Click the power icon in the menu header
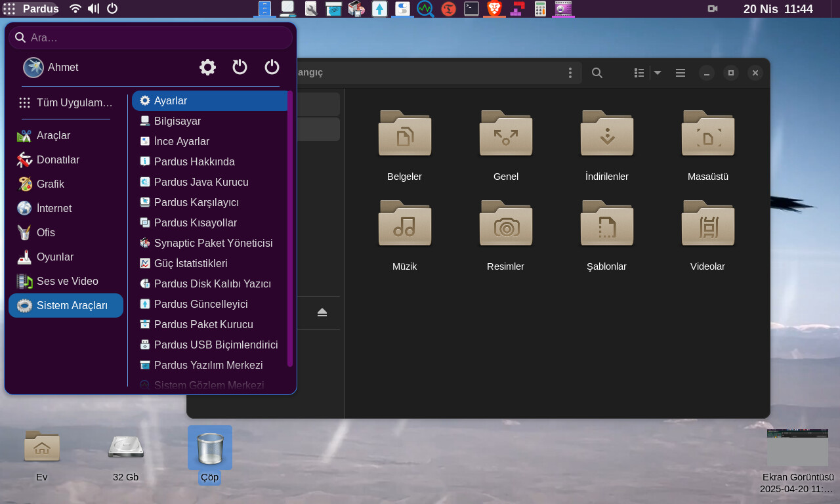 (272, 67)
